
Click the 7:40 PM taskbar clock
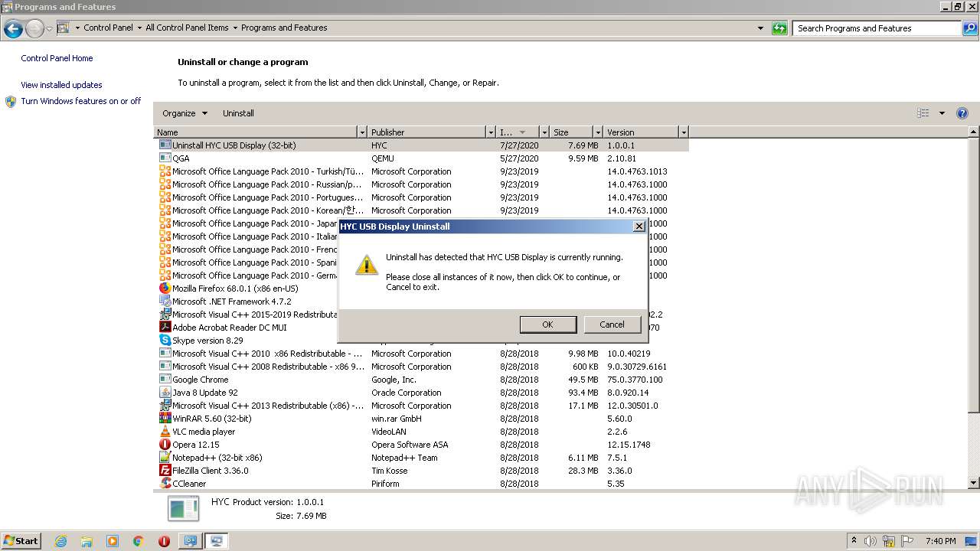(x=940, y=541)
